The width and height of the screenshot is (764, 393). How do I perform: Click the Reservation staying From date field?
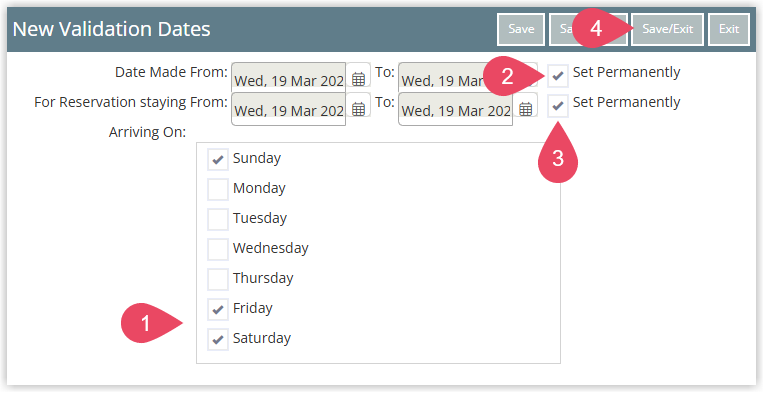[288, 109]
